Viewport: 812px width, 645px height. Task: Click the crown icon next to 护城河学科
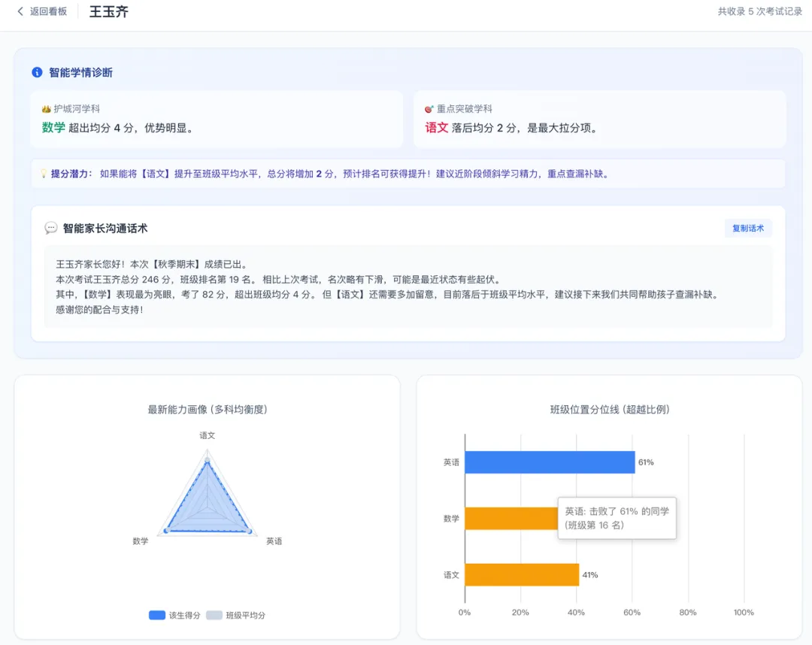(x=46, y=109)
